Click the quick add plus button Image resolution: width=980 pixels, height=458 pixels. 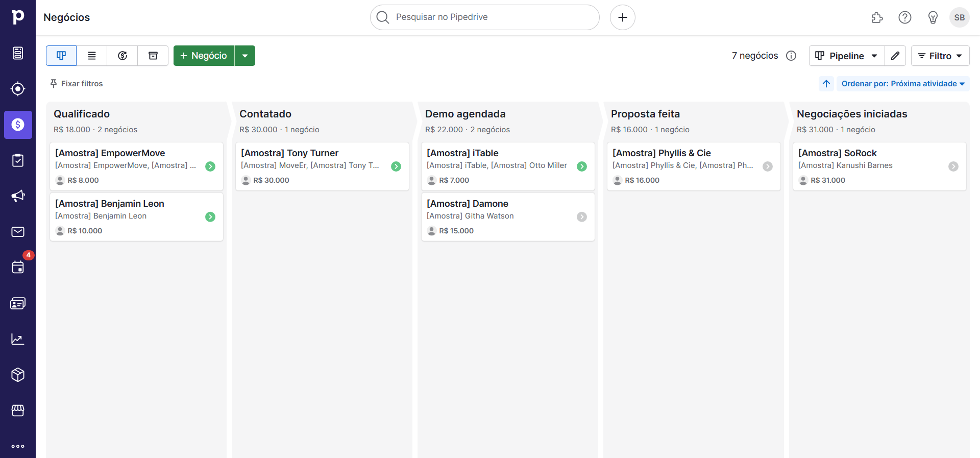(x=623, y=17)
